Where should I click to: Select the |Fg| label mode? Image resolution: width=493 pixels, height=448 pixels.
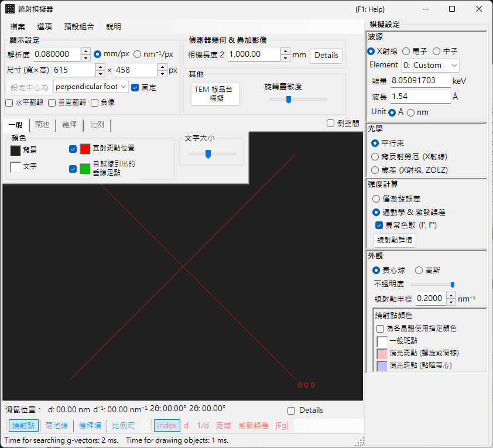click(282, 425)
